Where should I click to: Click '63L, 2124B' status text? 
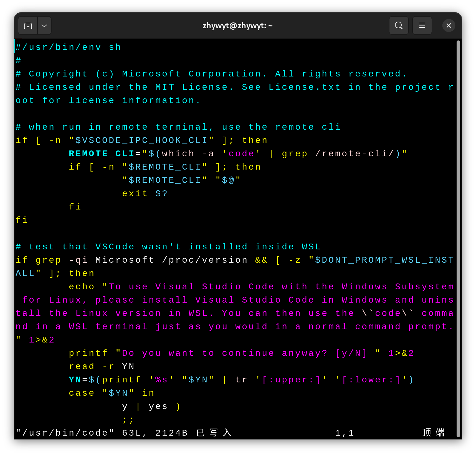(x=155, y=433)
